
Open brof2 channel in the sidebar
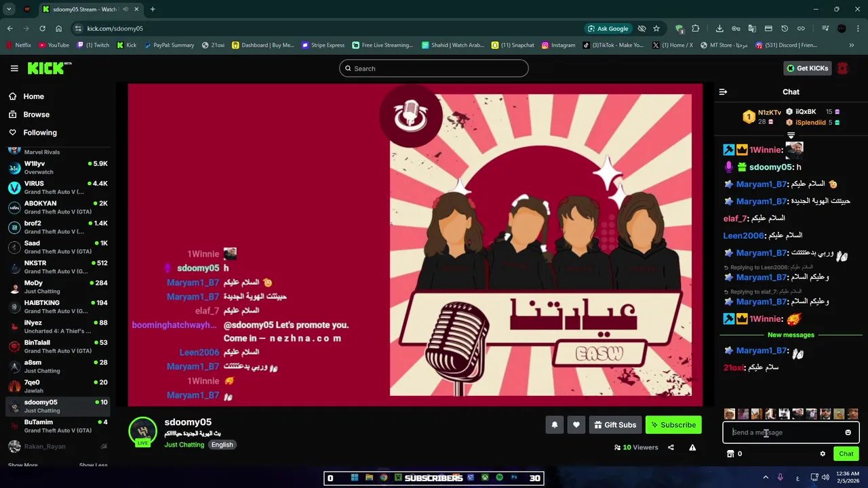[58, 227]
